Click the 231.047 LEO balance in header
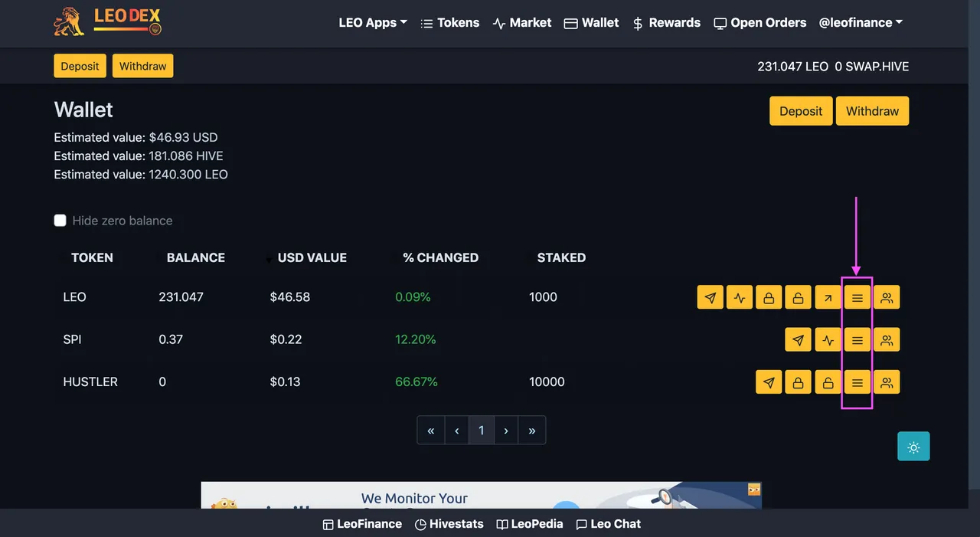 point(792,67)
